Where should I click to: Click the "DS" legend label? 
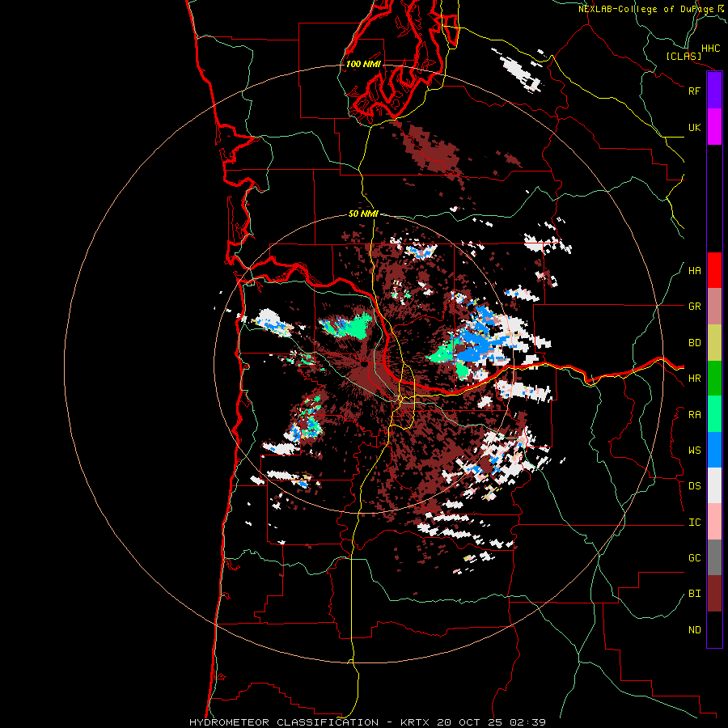(694, 486)
